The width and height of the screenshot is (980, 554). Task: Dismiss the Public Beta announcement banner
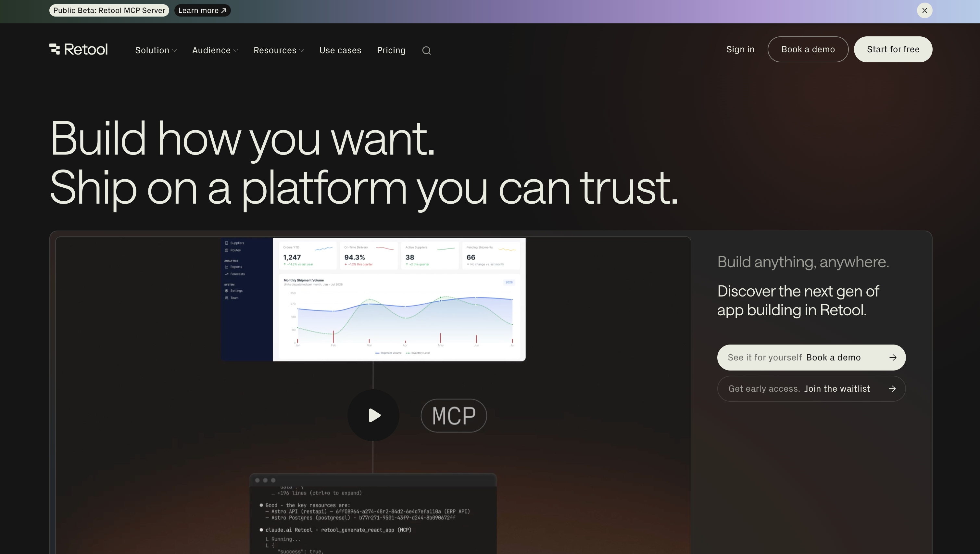pyautogui.click(x=924, y=10)
